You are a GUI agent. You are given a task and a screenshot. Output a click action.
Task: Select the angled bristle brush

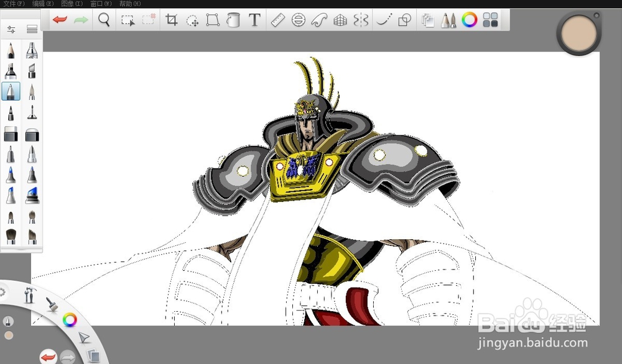click(32, 237)
